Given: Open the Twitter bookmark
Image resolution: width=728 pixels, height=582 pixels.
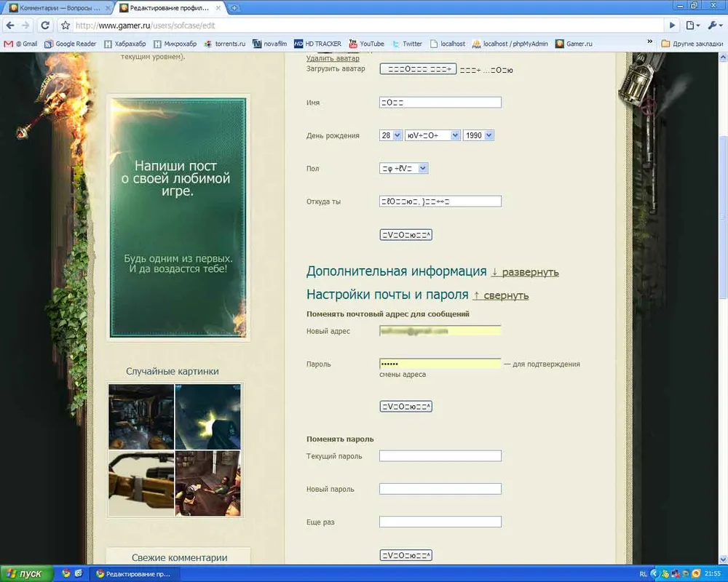Looking at the screenshot, I should point(407,44).
